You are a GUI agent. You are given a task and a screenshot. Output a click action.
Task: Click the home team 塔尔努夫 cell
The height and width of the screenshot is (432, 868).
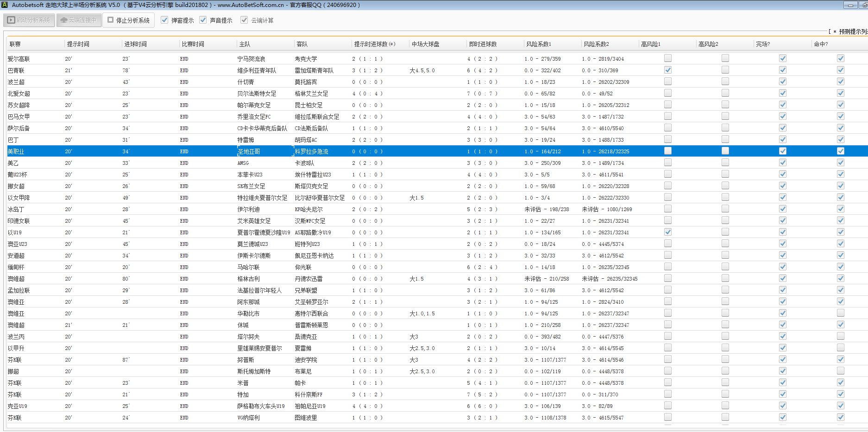(249, 337)
